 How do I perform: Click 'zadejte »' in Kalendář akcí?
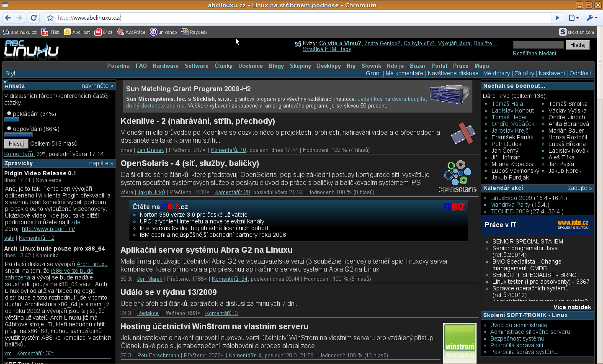point(580,188)
